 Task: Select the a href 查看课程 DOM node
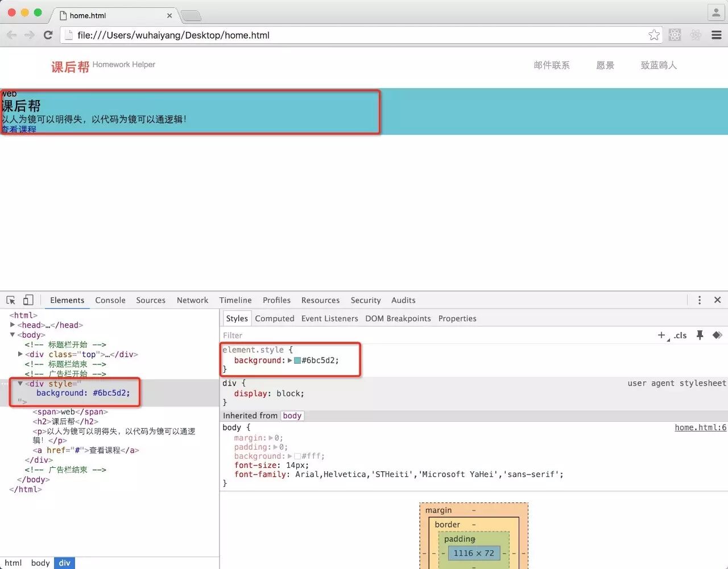[x=86, y=450]
